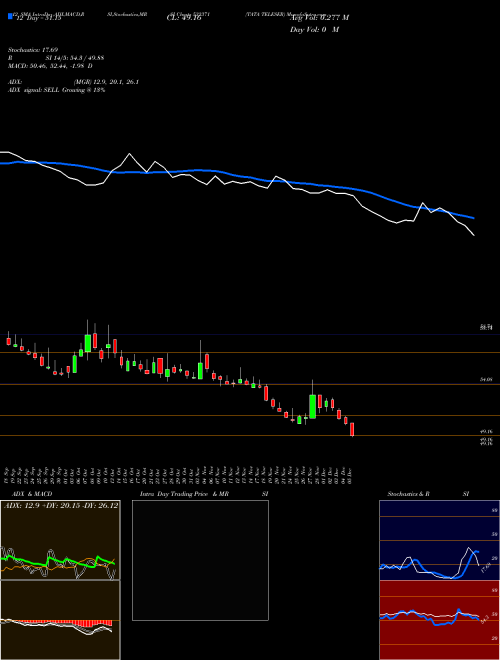Click the ADX (MGR) 12.9, 20.1, 26.1 values
Screen dimensions: 500x660
pyautogui.click(x=74, y=82)
